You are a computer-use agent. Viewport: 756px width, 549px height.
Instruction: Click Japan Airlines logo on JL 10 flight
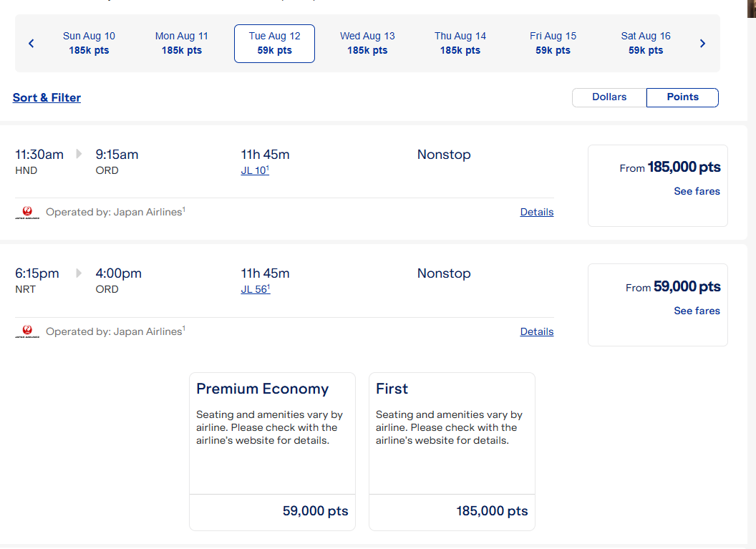27,213
